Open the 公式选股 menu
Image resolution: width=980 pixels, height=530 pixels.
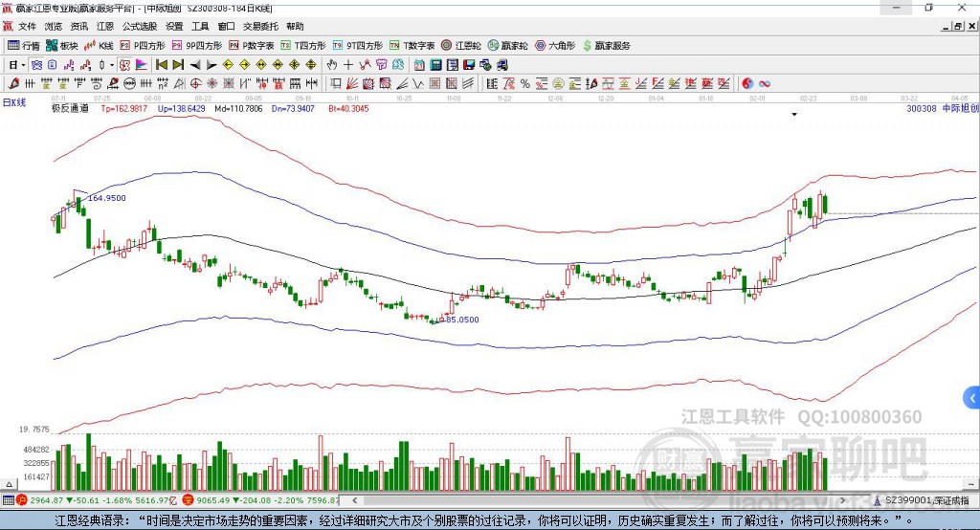click(140, 26)
